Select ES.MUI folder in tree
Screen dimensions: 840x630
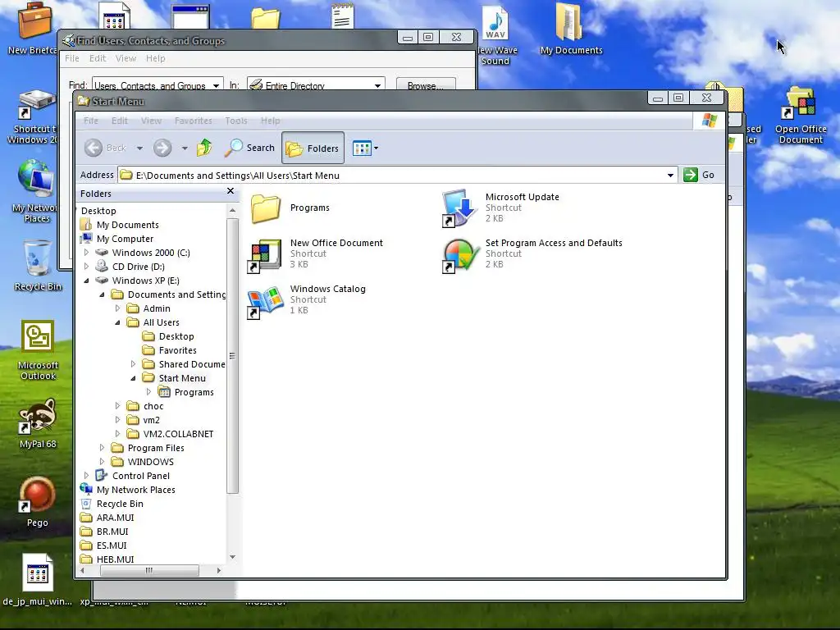tap(112, 545)
